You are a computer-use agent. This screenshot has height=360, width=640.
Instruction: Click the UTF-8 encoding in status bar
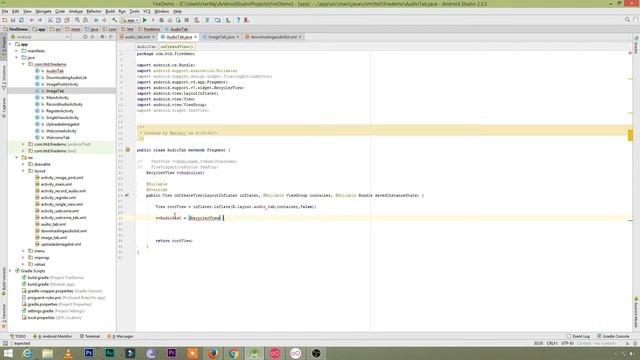(567, 343)
